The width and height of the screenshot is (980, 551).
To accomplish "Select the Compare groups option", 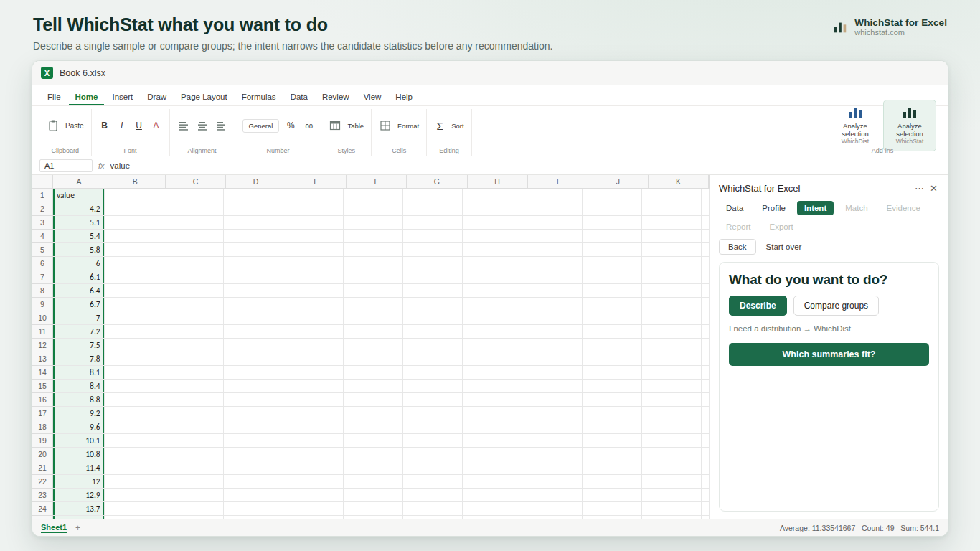I will coord(836,306).
